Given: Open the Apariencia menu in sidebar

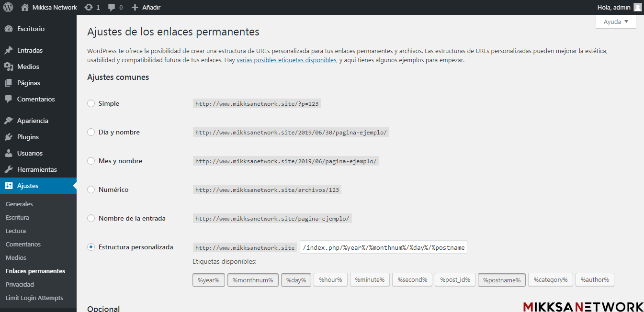Looking at the screenshot, I should click(33, 121).
